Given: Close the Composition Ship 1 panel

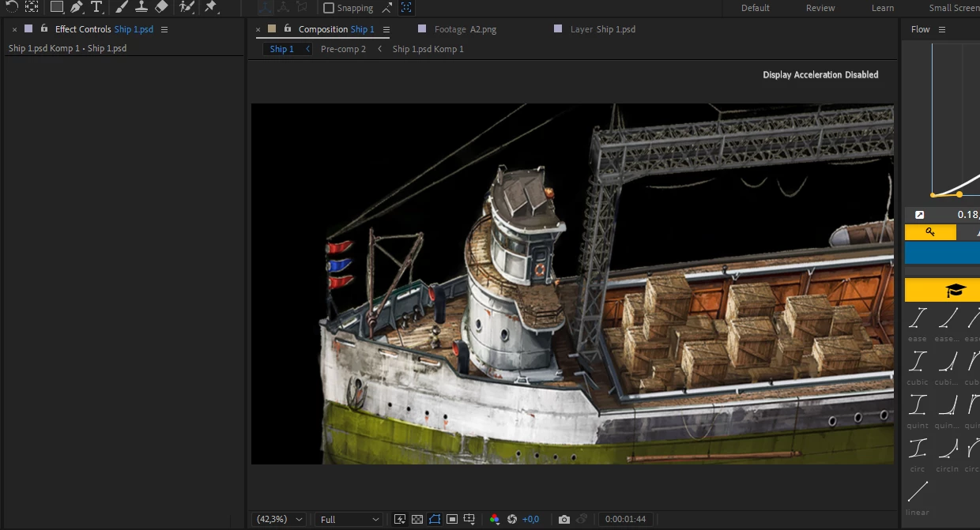Looking at the screenshot, I should pos(258,29).
